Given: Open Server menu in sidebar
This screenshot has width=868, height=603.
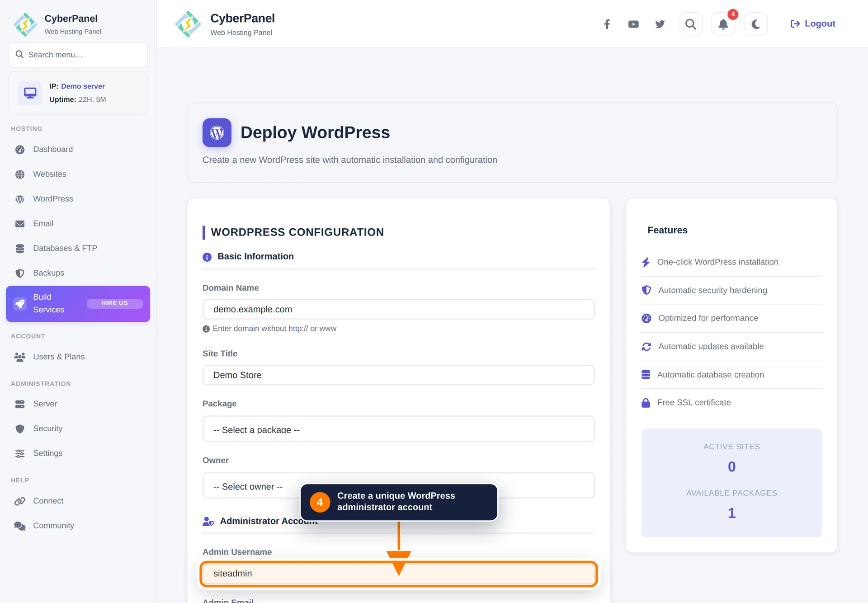Looking at the screenshot, I should 78,404.
